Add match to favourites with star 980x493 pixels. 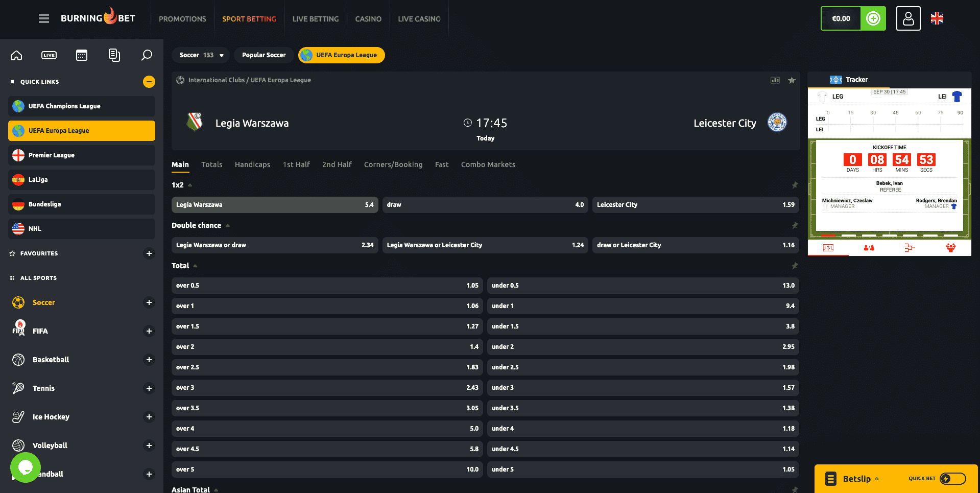(792, 80)
